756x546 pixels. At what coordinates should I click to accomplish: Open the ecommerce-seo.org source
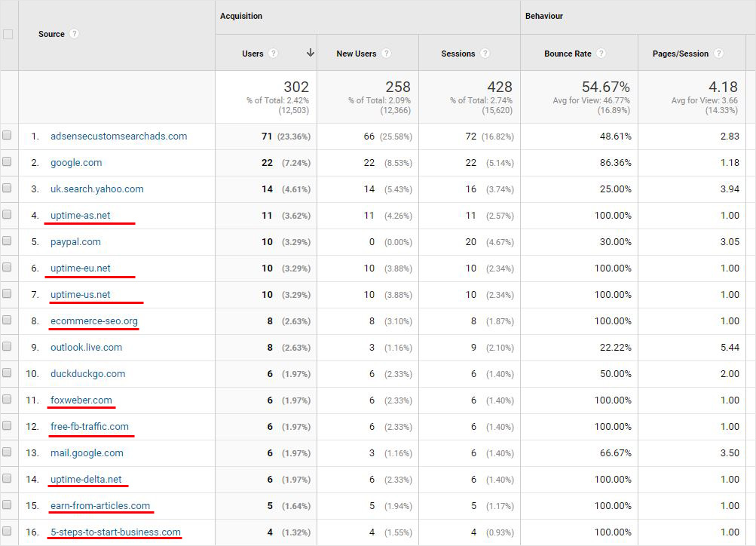click(94, 321)
